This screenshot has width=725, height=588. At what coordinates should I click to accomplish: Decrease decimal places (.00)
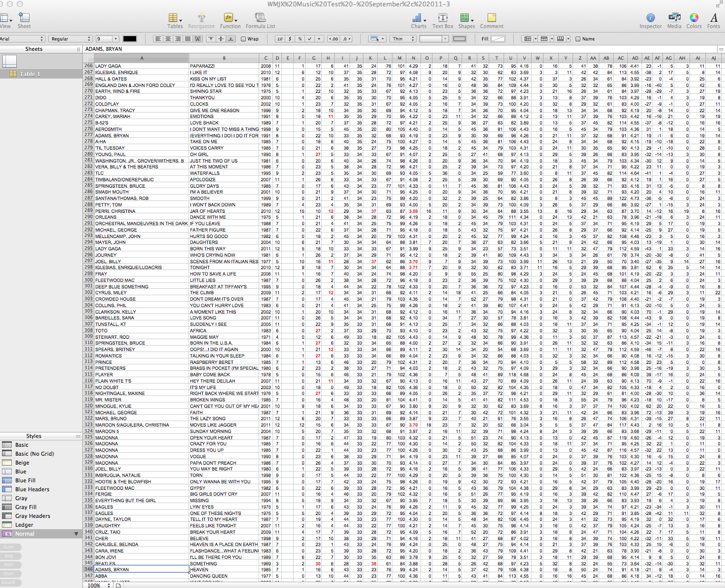(334, 39)
